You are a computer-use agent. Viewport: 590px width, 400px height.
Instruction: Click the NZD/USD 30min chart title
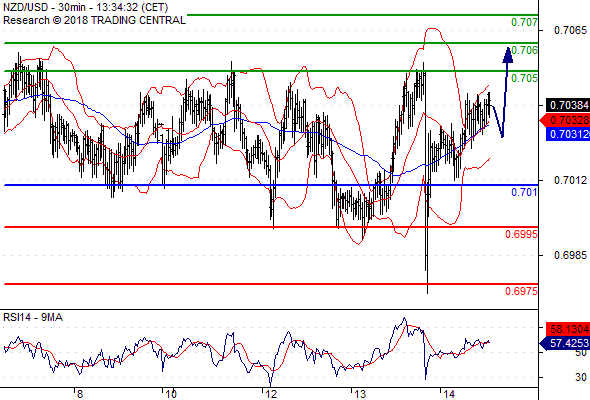pos(85,7)
